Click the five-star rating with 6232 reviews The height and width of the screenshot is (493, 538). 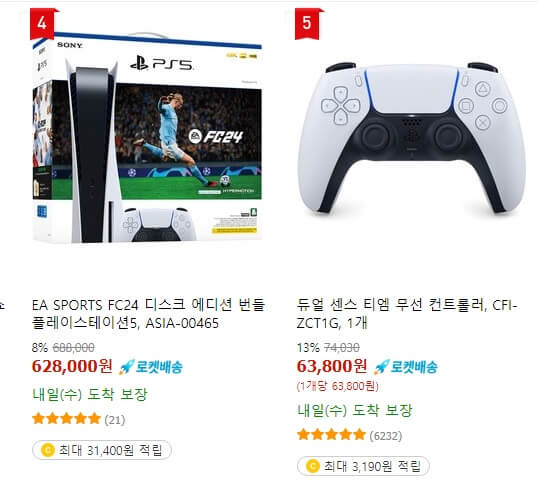tap(331, 435)
